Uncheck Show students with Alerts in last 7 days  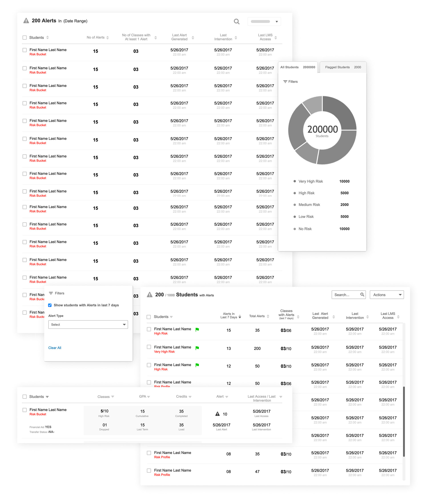click(x=50, y=305)
